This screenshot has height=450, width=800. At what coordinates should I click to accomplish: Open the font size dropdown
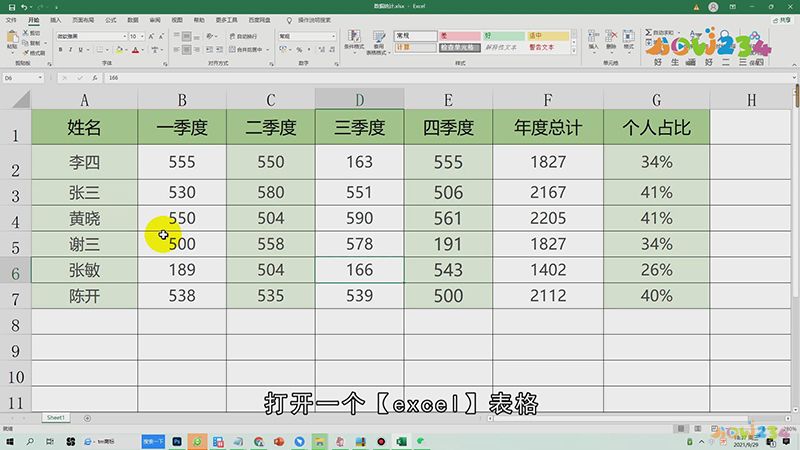142,36
